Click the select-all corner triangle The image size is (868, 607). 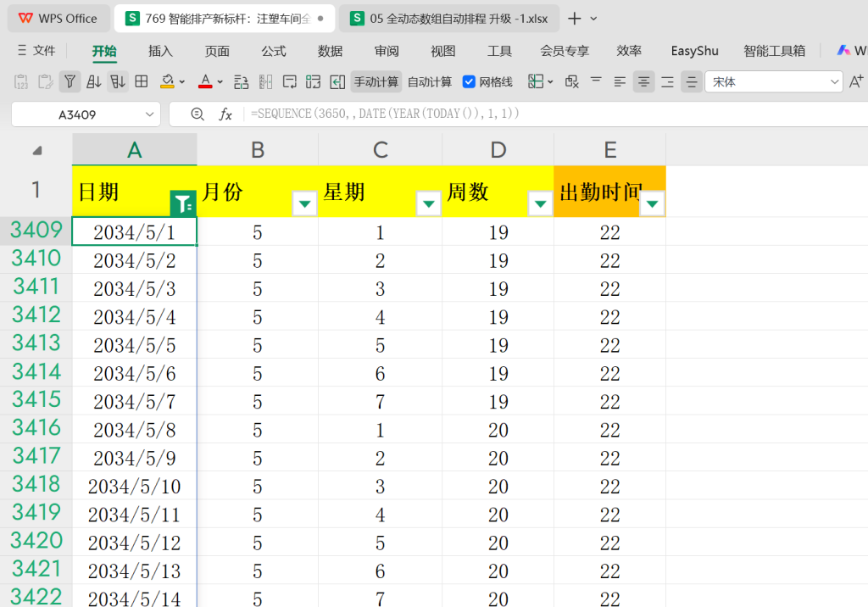(x=37, y=150)
